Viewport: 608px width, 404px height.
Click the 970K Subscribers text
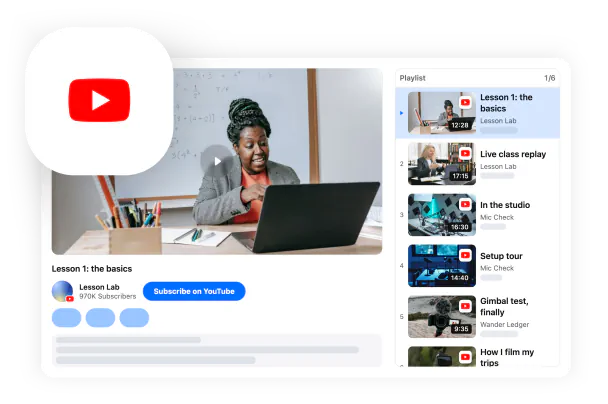coord(108,296)
